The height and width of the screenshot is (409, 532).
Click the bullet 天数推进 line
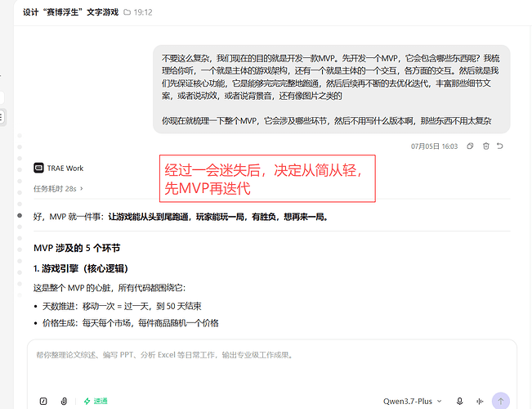point(122,306)
